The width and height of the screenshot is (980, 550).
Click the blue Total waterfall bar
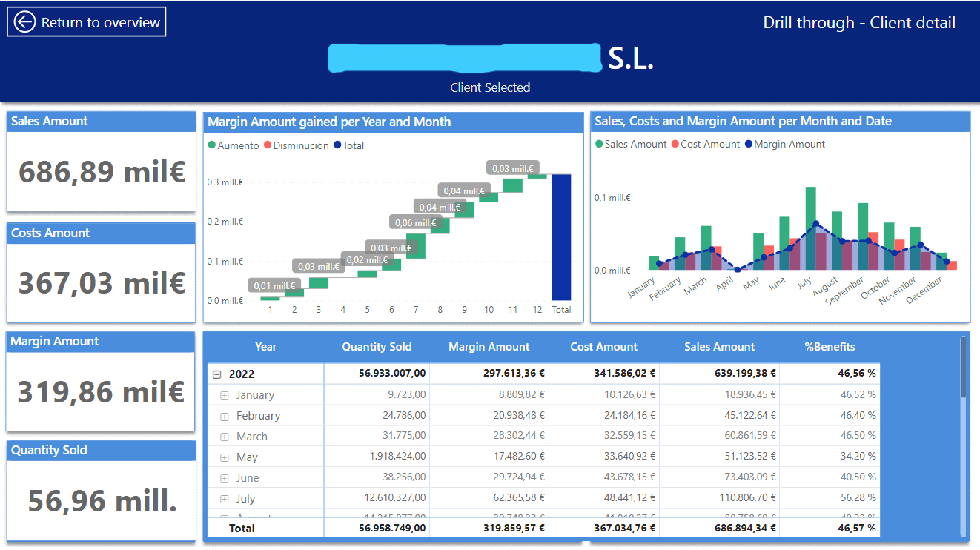pyautogui.click(x=561, y=237)
